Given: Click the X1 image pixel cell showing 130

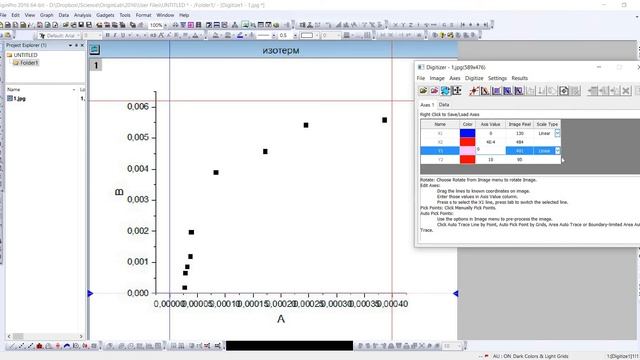Looking at the screenshot, I should [x=520, y=133].
